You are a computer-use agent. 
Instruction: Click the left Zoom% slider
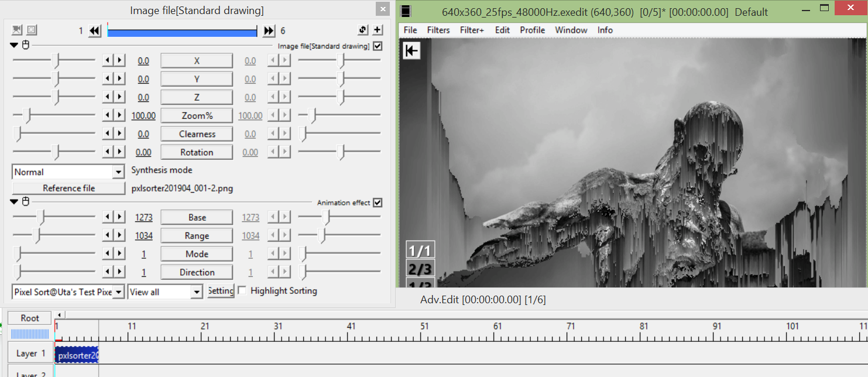54,115
